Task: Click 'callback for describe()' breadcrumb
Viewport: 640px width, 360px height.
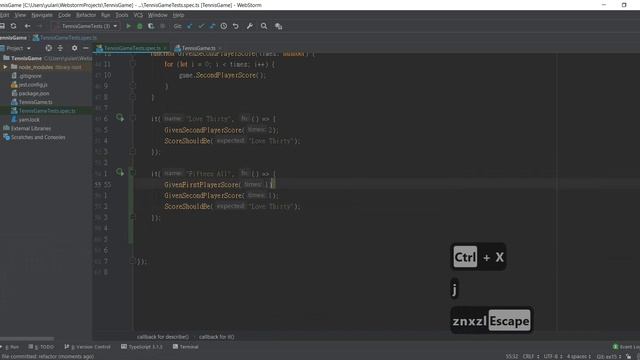Action: (x=162, y=337)
